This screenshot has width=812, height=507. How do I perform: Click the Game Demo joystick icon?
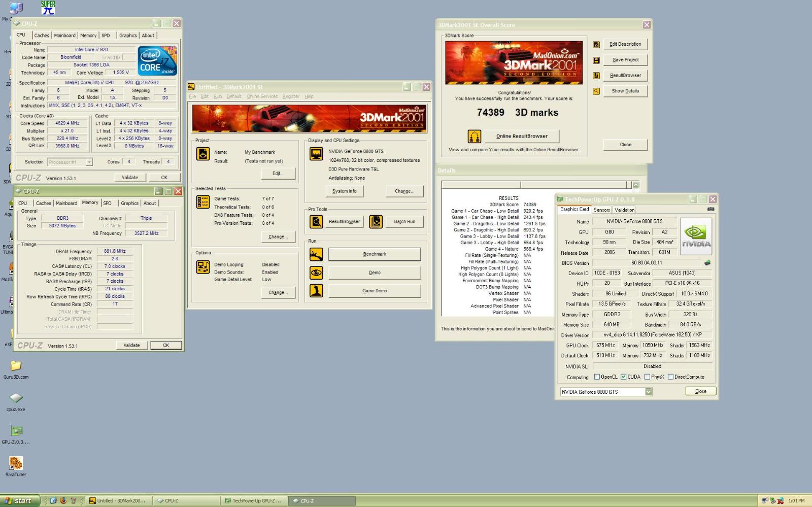pos(316,291)
